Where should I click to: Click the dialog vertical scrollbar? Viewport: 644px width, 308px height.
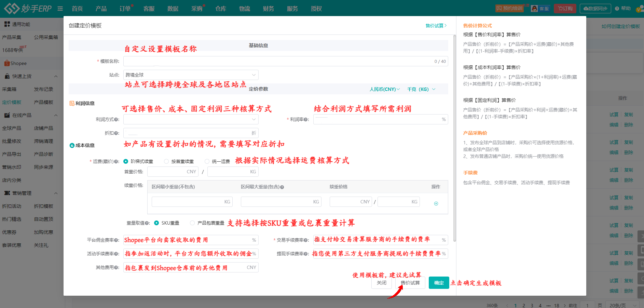(454, 137)
